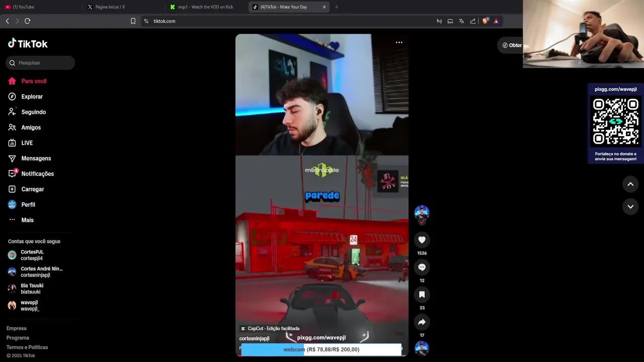
Task: Share the video with arrow icon
Action: click(422, 322)
